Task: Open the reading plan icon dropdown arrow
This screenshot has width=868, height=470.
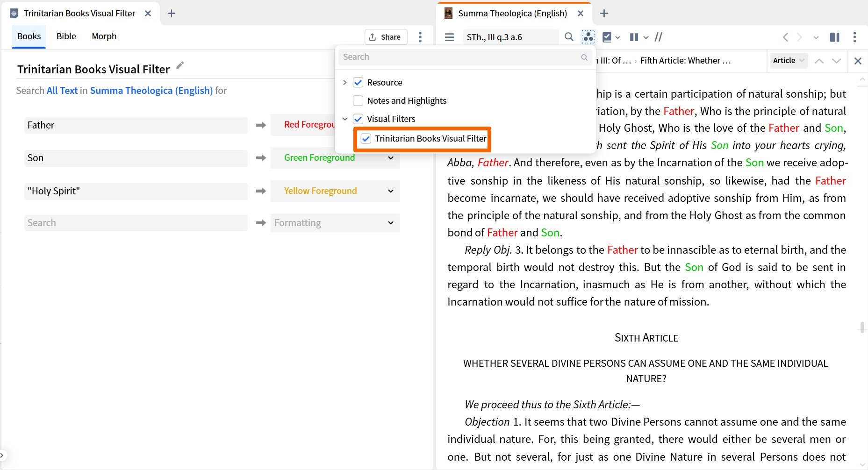Action: (x=618, y=37)
